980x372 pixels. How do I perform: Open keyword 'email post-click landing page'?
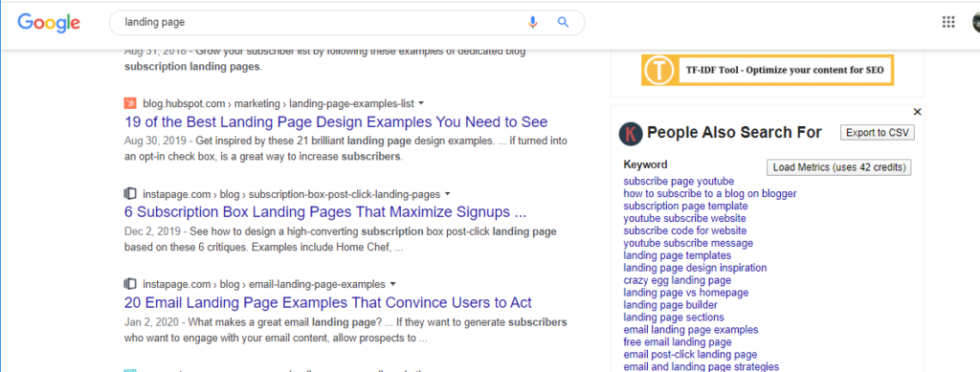click(x=690, y=355)
